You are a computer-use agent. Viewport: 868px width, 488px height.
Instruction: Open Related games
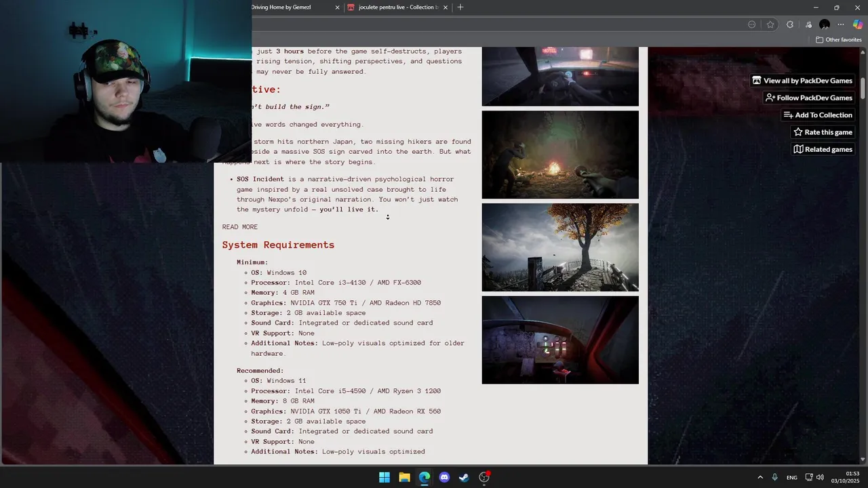click(x=823, y=149)
